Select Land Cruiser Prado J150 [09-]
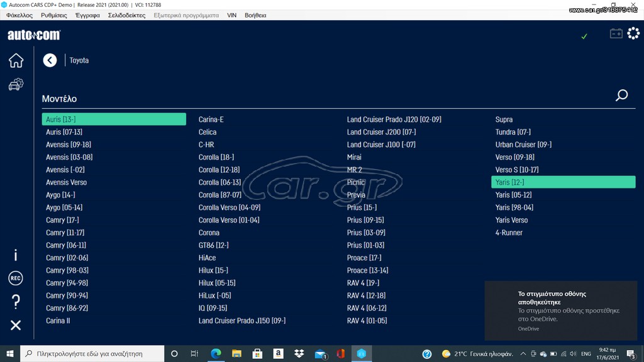 click(x=242, y=321)
